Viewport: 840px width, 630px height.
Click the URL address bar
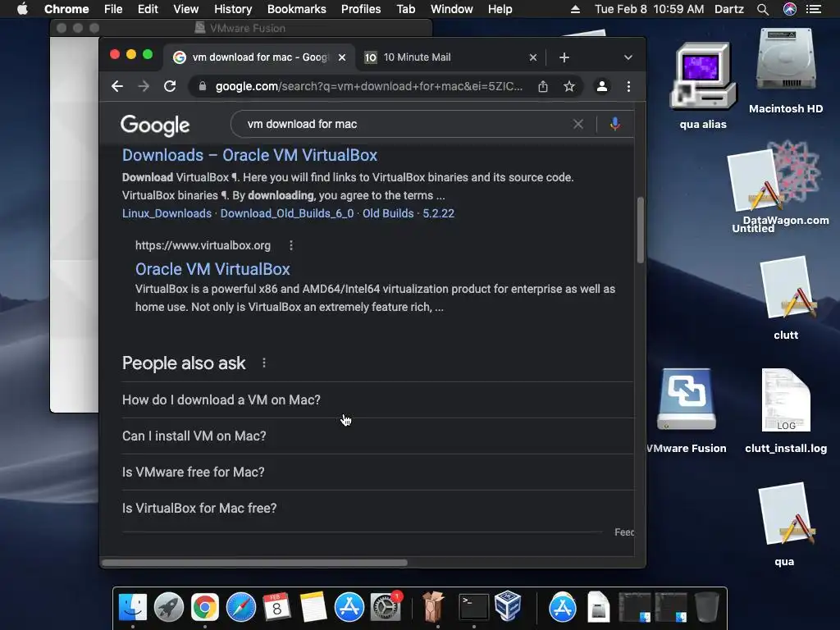368,86
